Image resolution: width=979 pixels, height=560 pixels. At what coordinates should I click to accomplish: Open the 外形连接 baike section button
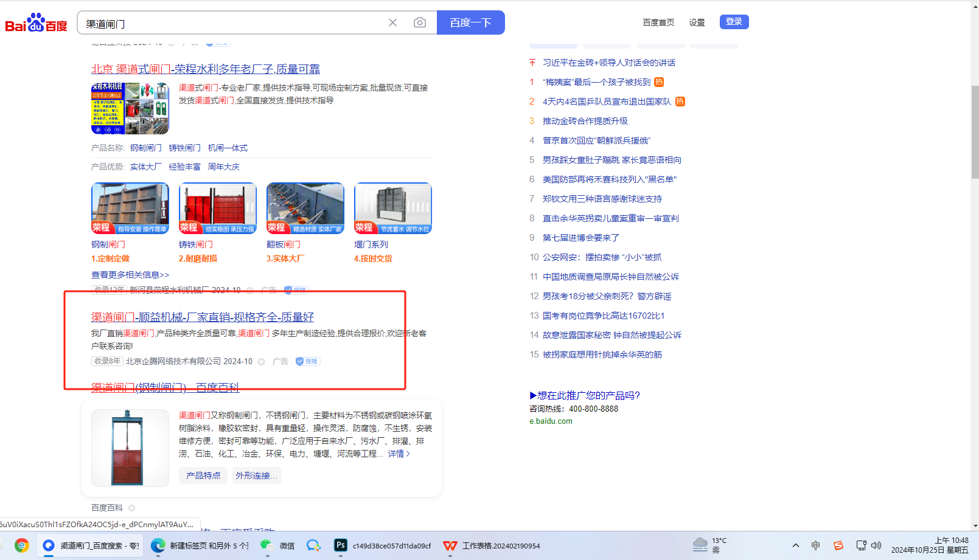256,475
